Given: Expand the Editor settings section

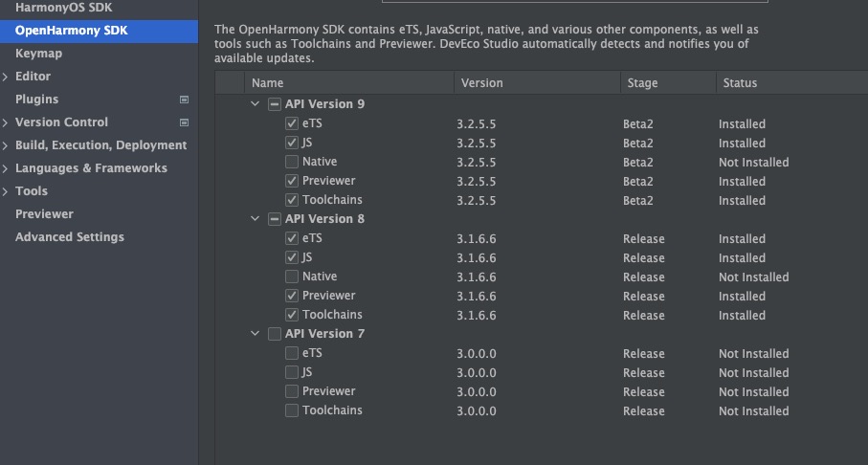Looking at the screenshot, I should point(5,77).
